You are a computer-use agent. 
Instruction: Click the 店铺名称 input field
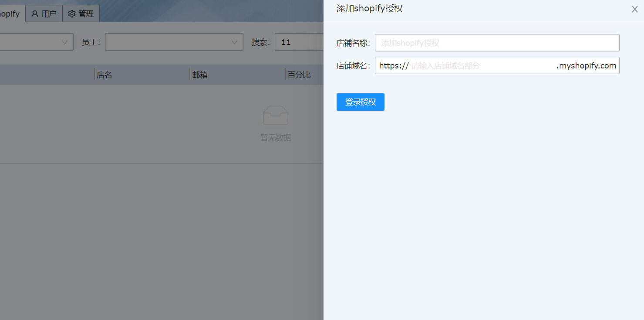(x=497, y=43)
